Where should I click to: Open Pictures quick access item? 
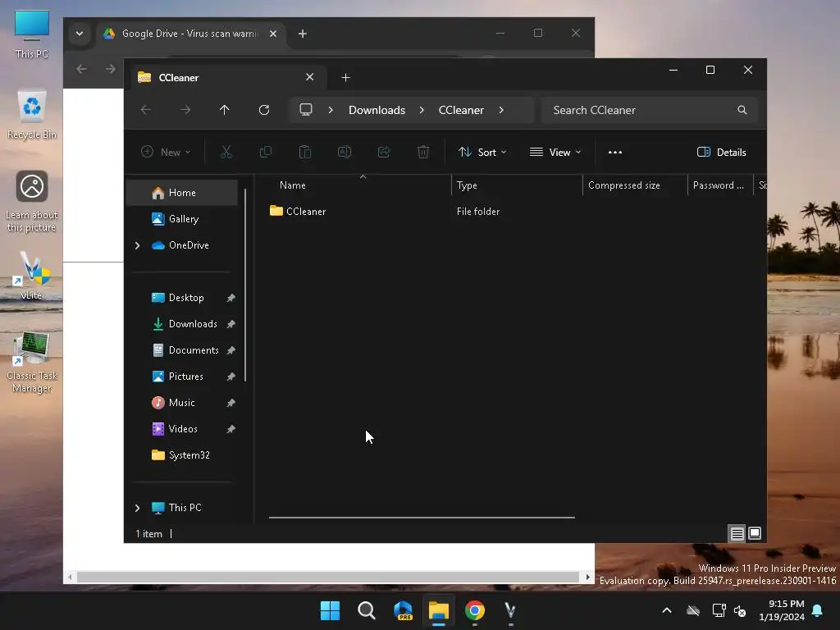[182, 377]
